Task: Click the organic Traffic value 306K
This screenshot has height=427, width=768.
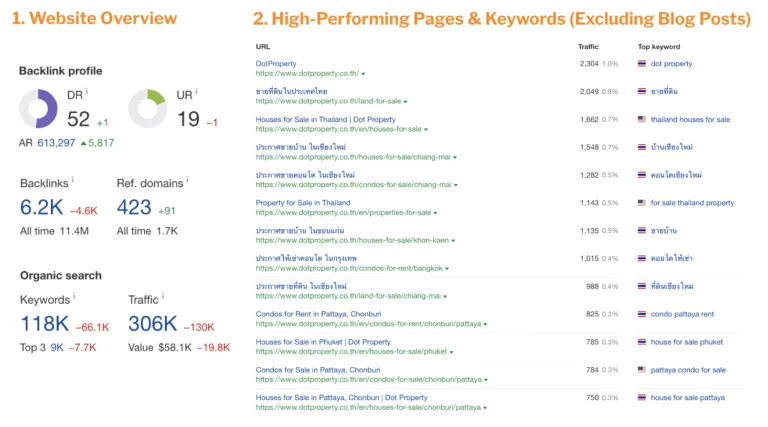Action: pyautogui.click(x=152, y=324)
